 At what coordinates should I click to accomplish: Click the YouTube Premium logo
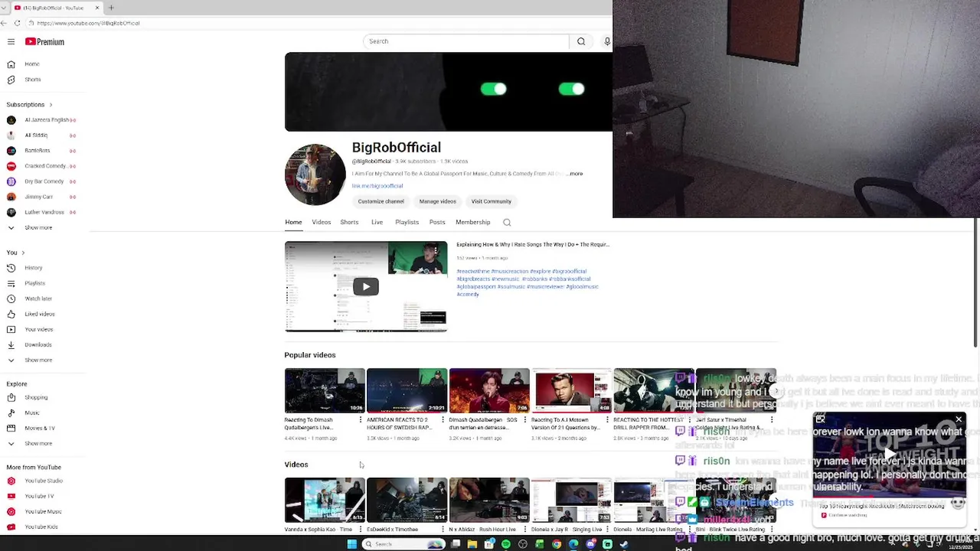(44, 41)
